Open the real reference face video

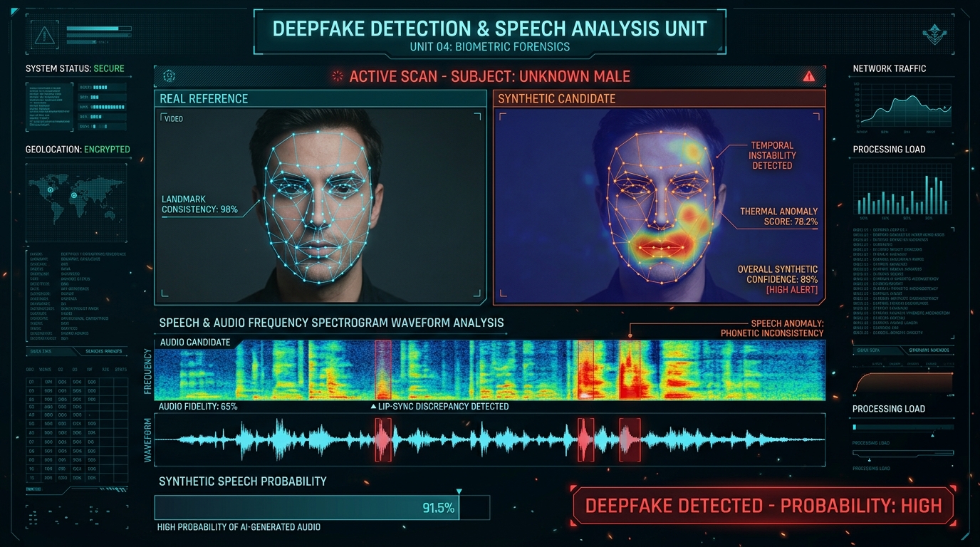(320, 205)
